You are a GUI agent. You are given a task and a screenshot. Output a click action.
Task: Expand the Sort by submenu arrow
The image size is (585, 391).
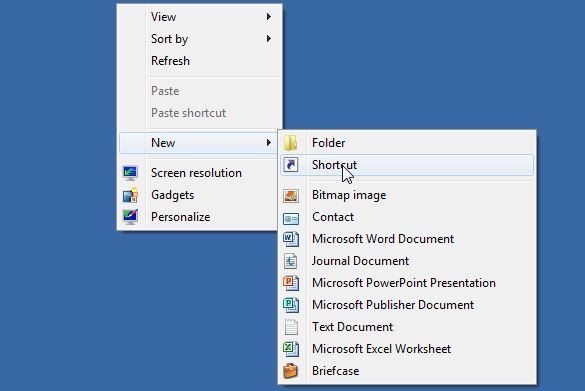tap(269, 39)
